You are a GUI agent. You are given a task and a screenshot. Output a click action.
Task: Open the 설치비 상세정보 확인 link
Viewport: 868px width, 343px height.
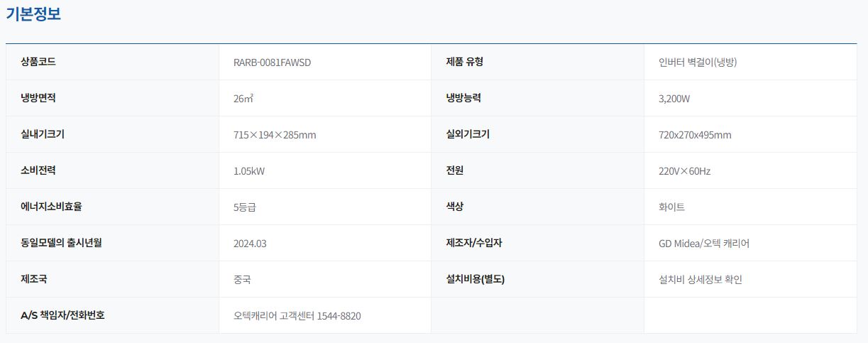(701, 280)
